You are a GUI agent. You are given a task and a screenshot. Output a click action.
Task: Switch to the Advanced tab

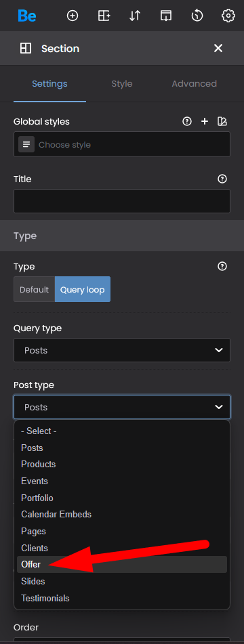pos(195,84)
